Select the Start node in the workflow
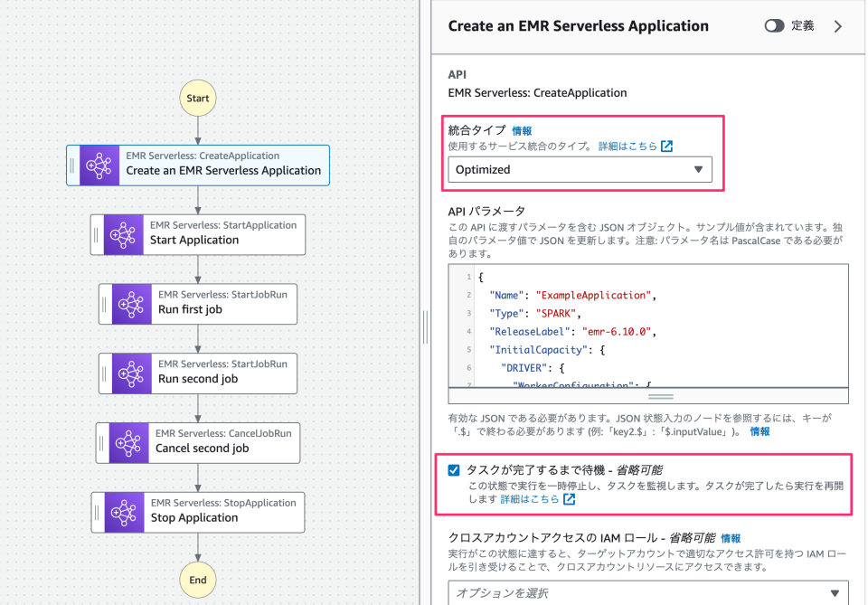 [198, 98]
